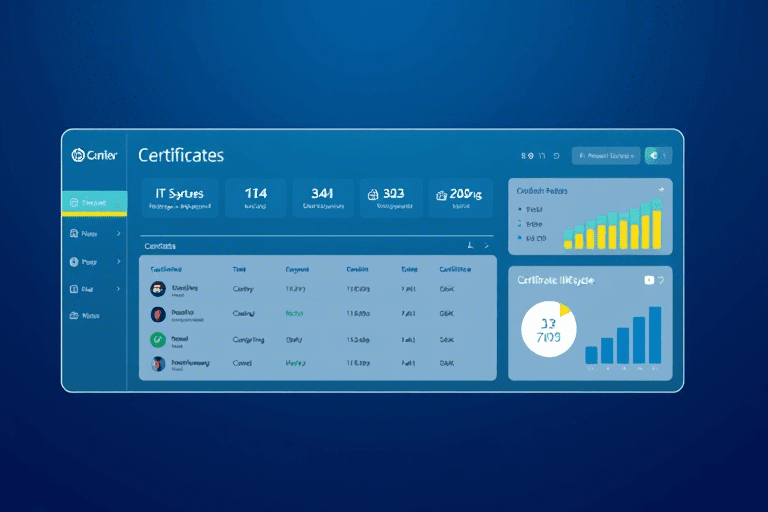Screen dimensions: 768x512
Task: Expand the lowest chevron in the sidebar
Action: [x=119, y=289]
